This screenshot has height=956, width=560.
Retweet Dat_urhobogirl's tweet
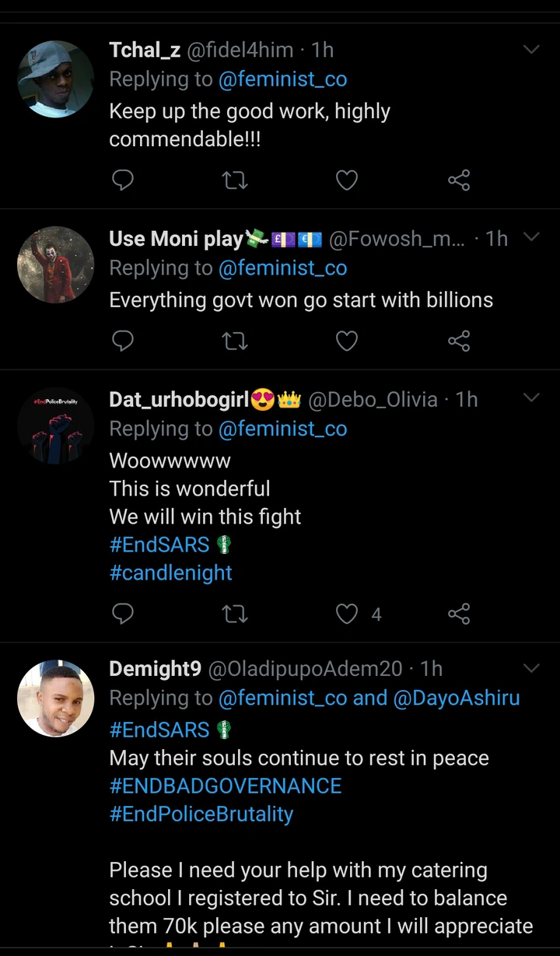pyautogui.click(x=235, y=615)
